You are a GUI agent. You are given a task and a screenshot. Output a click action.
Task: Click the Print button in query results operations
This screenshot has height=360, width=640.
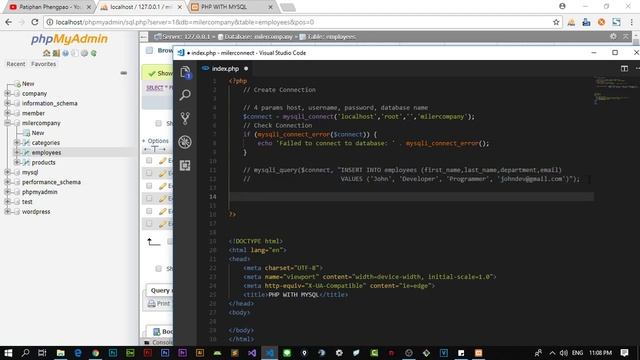tap(159, 304)
